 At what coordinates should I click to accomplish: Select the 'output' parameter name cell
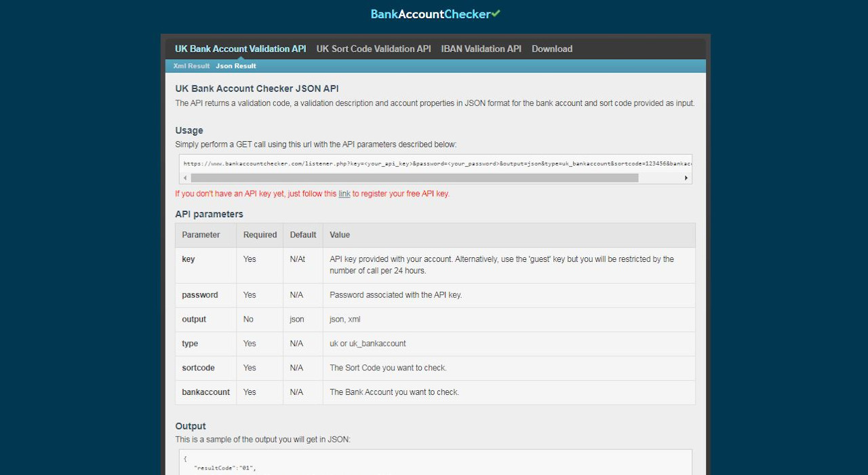[206, 320]
